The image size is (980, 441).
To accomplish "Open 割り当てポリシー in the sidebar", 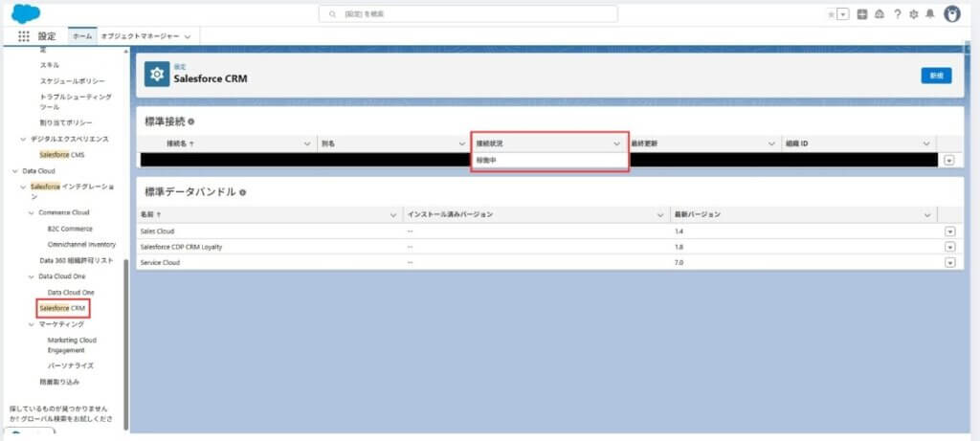I will 66,122.
